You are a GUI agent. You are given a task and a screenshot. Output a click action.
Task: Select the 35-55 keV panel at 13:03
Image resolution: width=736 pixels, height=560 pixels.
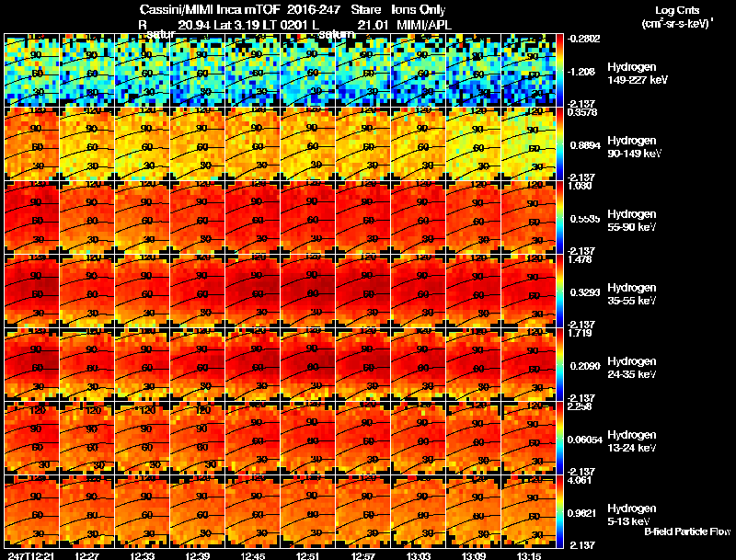[x=419, y=291]
